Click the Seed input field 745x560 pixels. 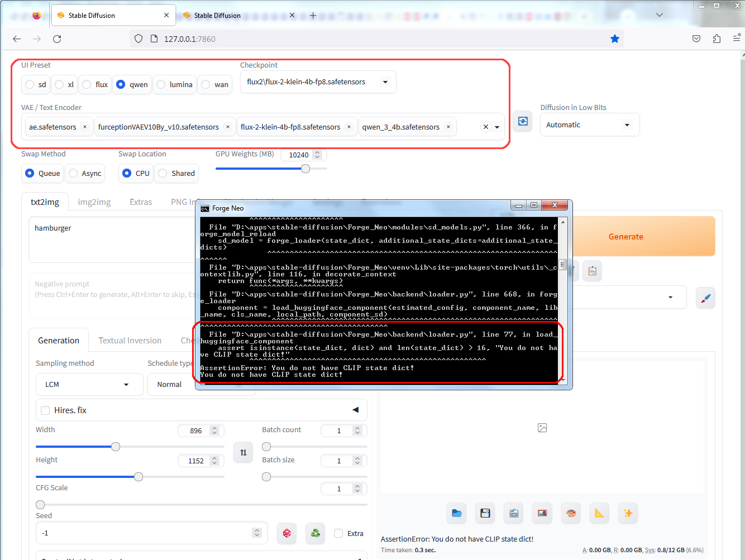tap(151, 533)
